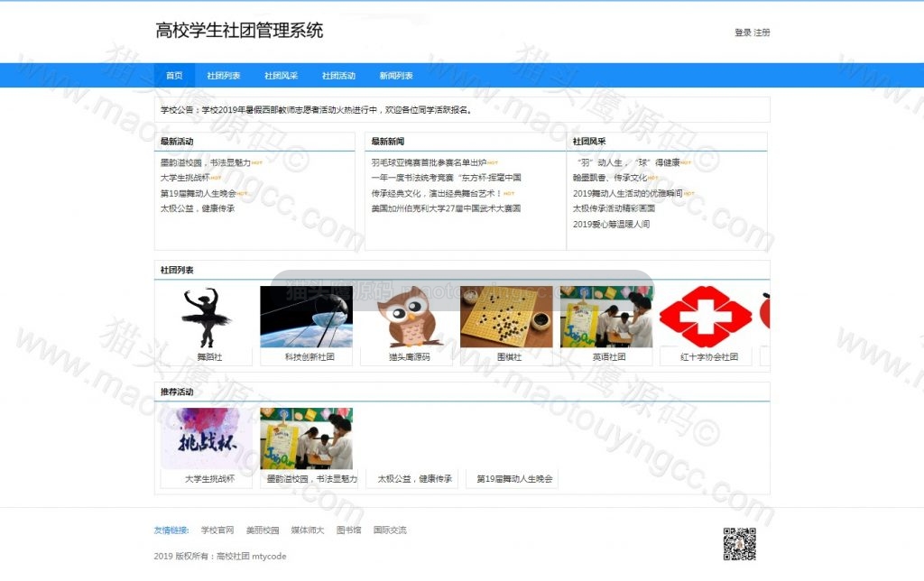
Task: Click the 舞蹈社 ballerina thumbnail
Action: 207,317
